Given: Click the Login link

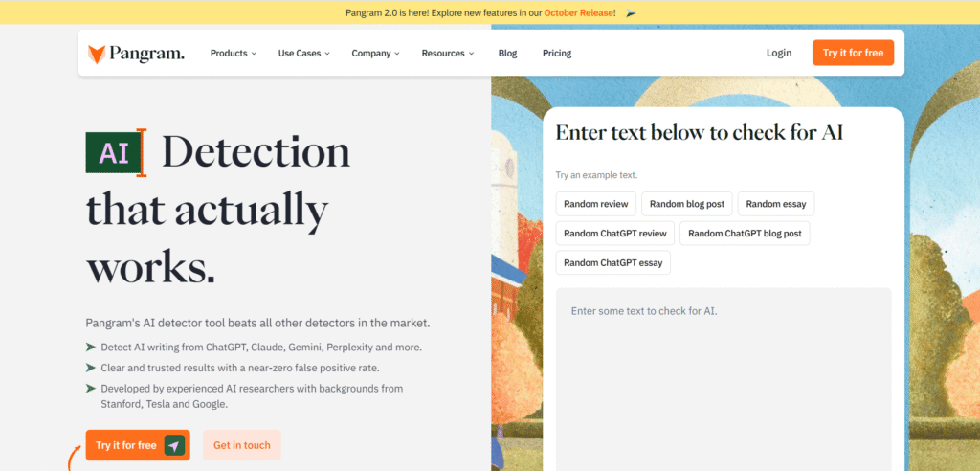Looking at the screenshot, I should (x=779, y=53).
